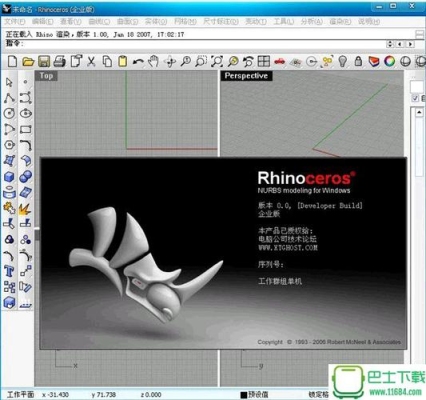The width and height of the screenshot is (426, 400).
Task: Click the Perspective viewport title
Action: [246, 76]
